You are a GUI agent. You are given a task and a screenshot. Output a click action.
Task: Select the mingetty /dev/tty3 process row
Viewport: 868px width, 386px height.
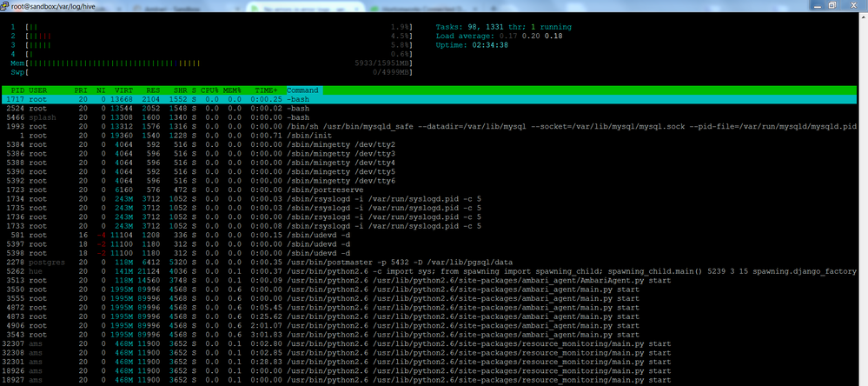click(x=429, y=153)
